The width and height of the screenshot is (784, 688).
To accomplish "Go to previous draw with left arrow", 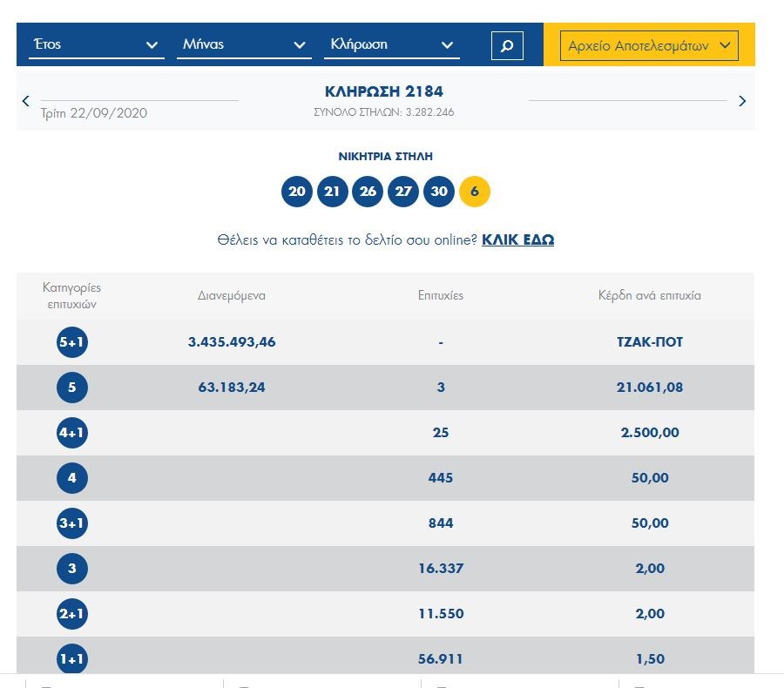I will (x=26, y=101).
